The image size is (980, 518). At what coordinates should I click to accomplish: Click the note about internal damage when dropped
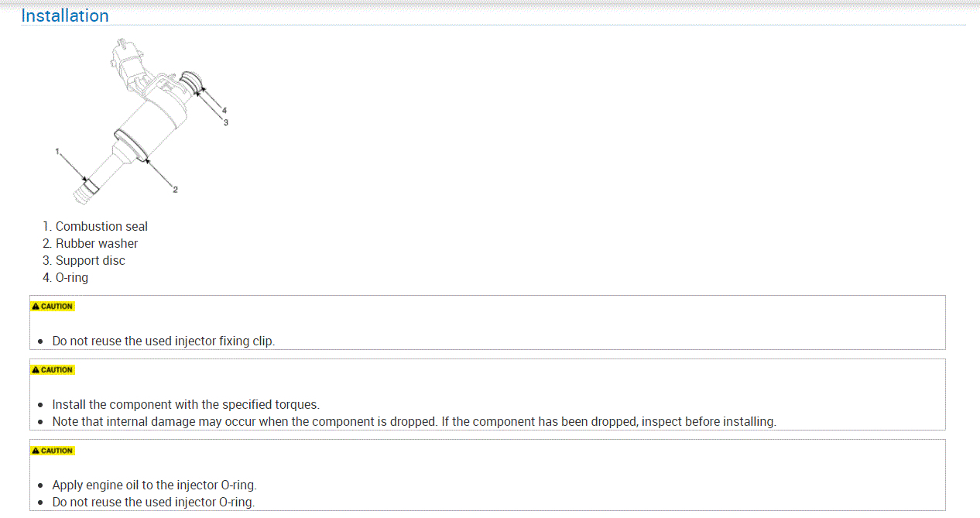[x=413, y=422]
